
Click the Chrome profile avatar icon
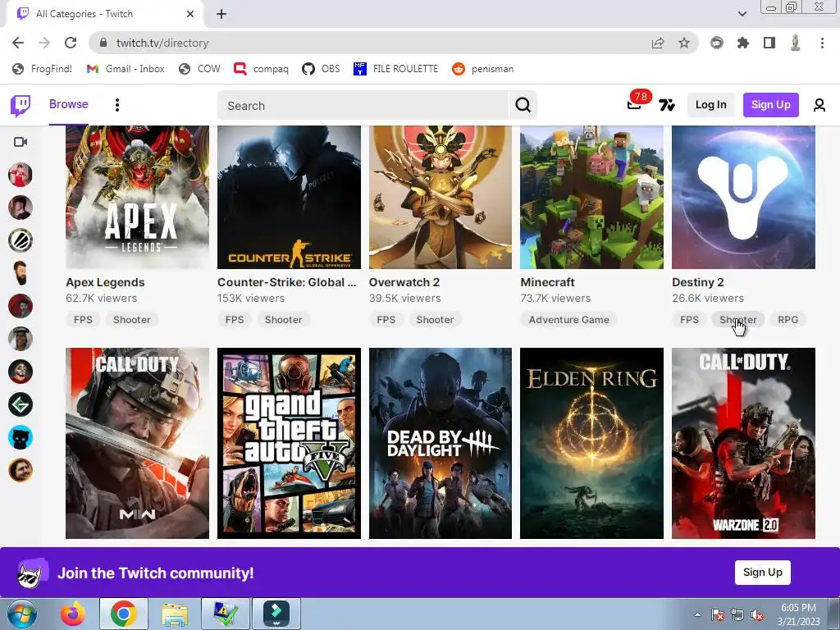point(796,43)
